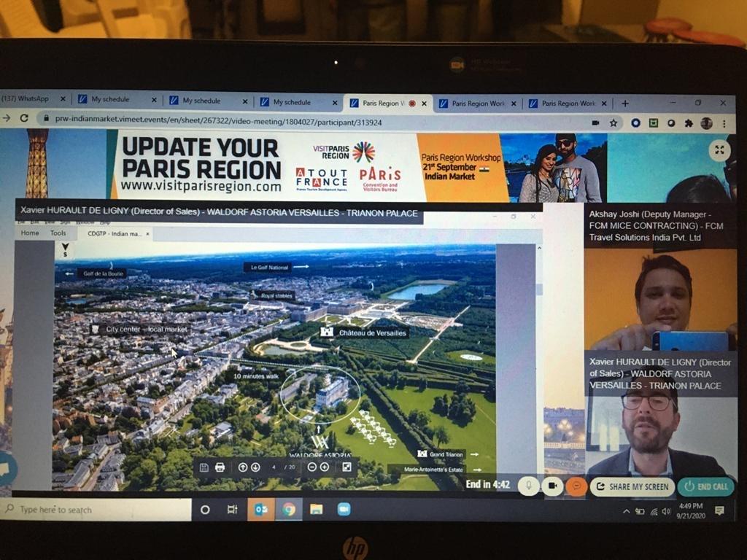This screenshot has width=747, height=560.
Task: Go to previous page in PDF toolbar
Action: [242, 467]
